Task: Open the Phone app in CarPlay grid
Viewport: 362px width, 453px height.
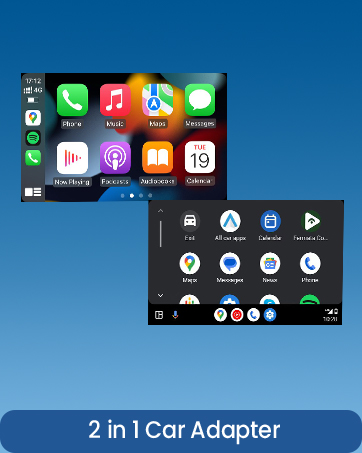Action: [72, 100]
